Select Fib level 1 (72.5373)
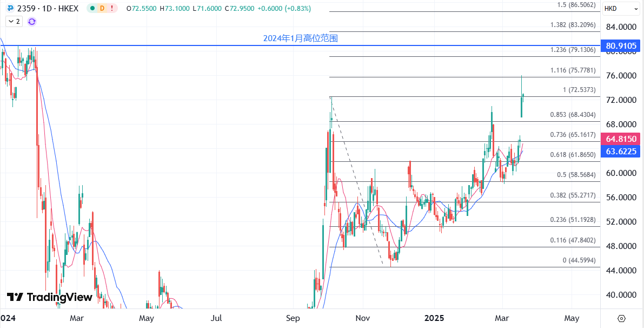This screenshot has width=644, height=328. point(580,90)
